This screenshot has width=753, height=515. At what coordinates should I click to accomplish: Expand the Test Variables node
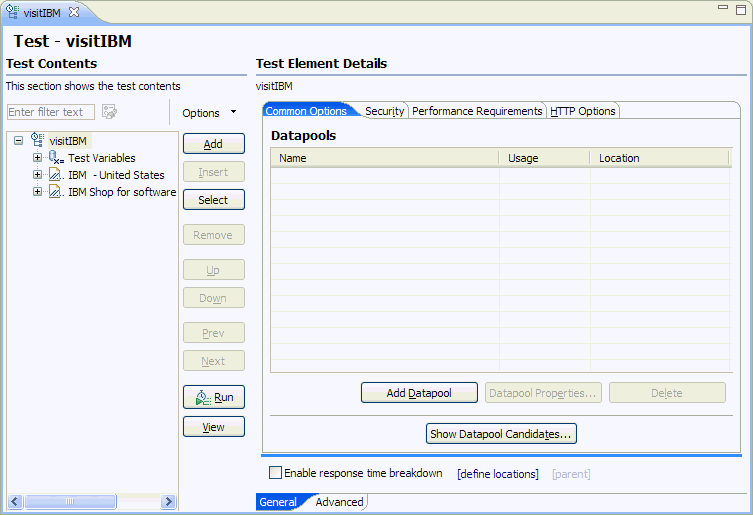(37, 158)
